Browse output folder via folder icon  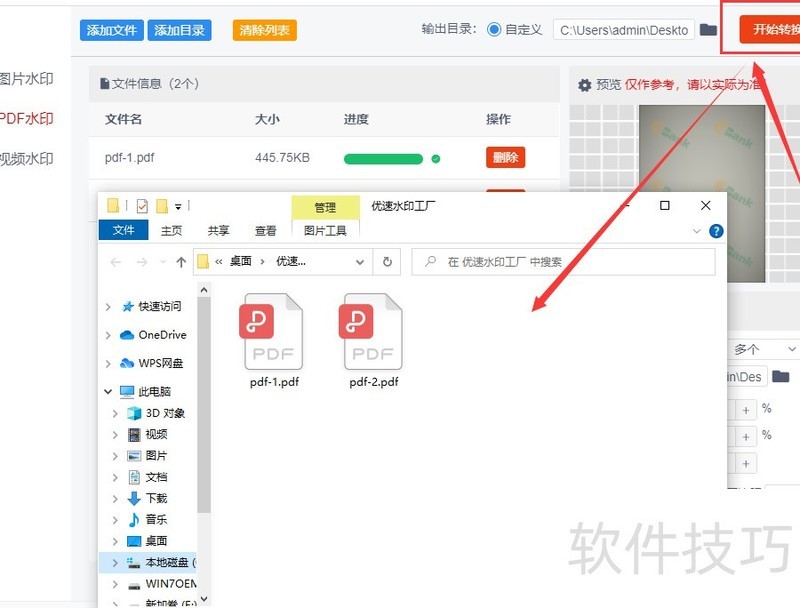(710, 29)
